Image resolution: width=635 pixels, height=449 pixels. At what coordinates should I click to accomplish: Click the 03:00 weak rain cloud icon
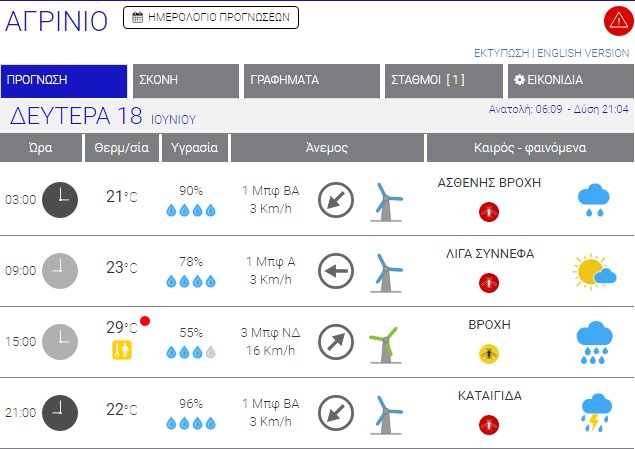coord(595,200)
